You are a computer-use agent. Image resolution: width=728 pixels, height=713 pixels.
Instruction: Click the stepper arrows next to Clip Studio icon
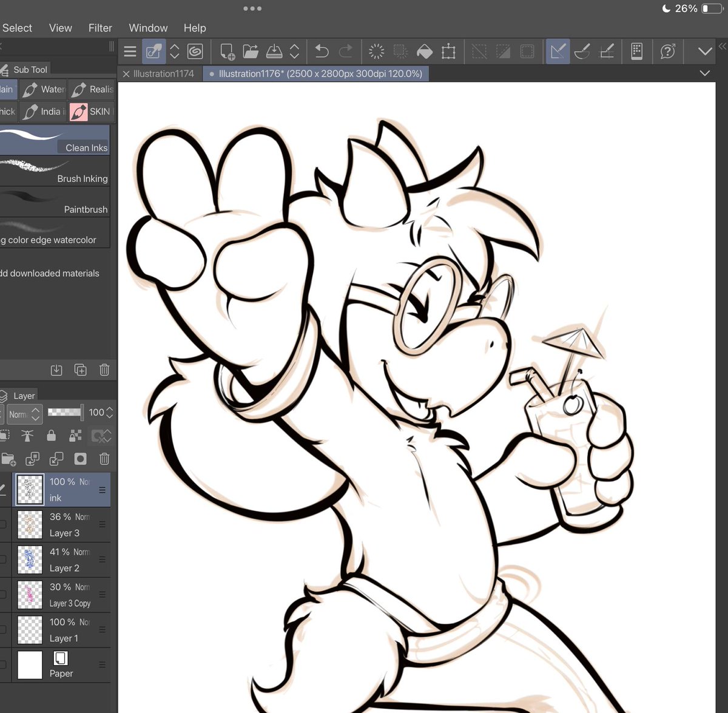pos(175,52)
